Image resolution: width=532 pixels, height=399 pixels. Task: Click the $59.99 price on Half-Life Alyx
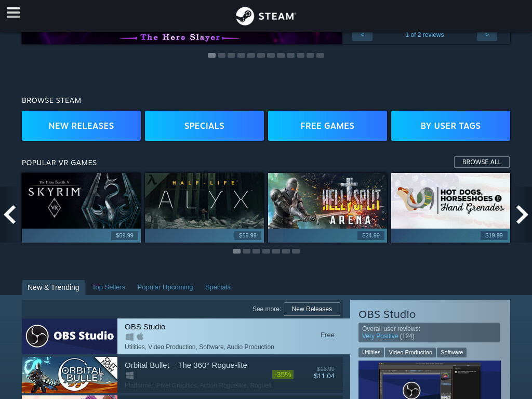[x=248, y=235]
